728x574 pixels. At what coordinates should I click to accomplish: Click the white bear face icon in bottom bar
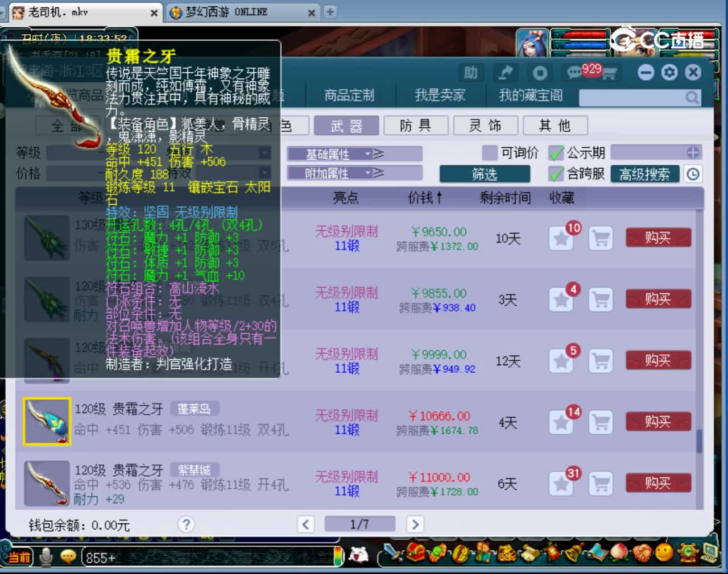pos(358,555)
